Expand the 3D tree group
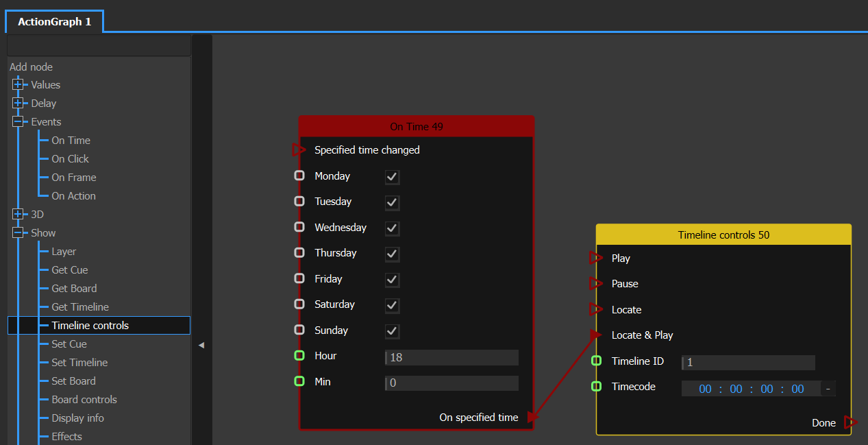Image resolution: width=868 pixels, height=445 pixels. pos(18,215)
